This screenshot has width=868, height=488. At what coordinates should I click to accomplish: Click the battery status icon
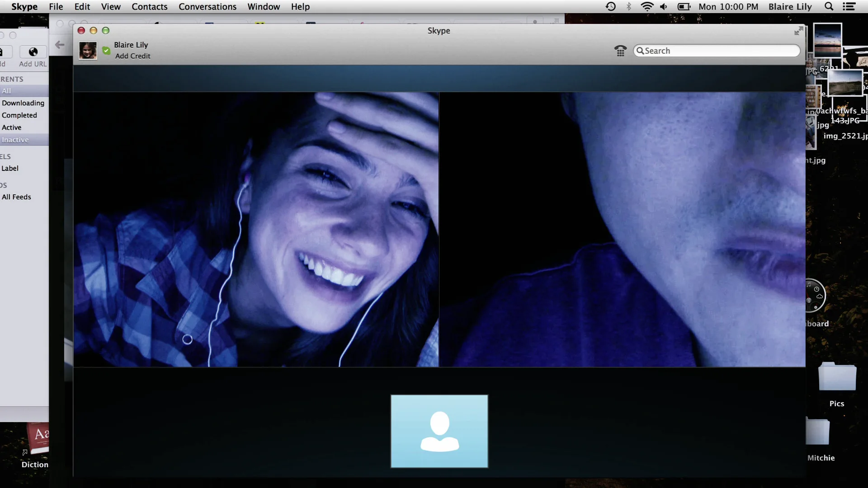[x=684, y=7]
